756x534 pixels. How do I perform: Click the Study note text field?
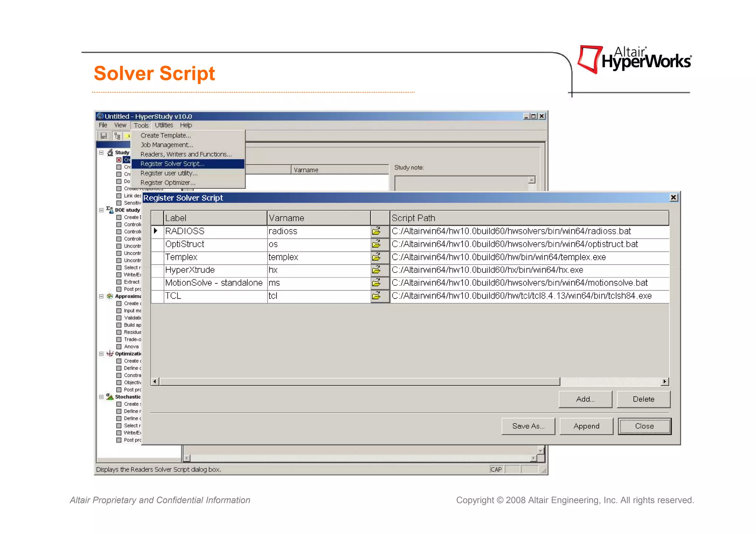[x=461, y=183]
